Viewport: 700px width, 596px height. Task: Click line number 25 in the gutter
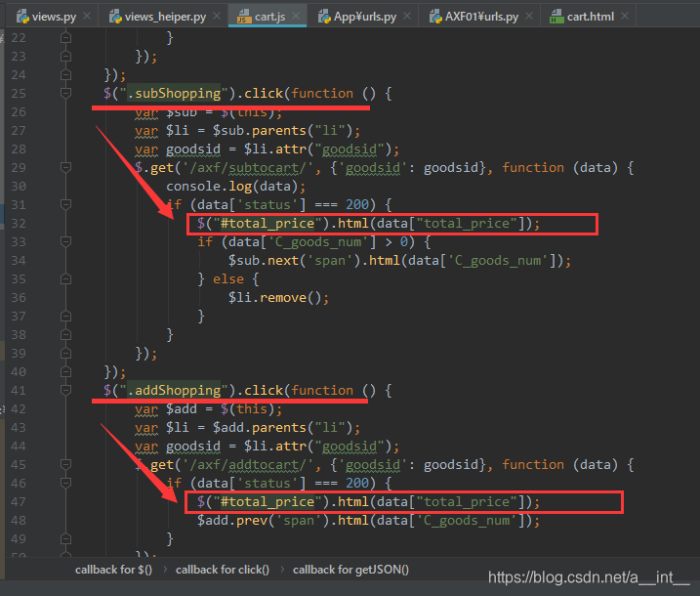19,94
